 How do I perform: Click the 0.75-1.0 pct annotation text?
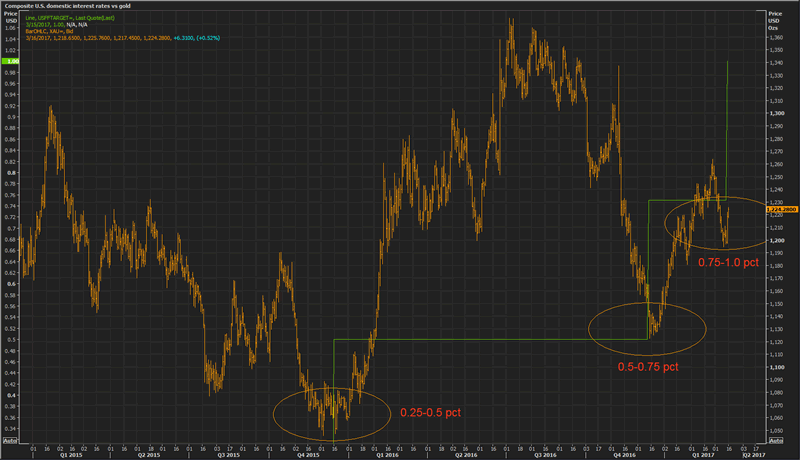click(728, 263)
